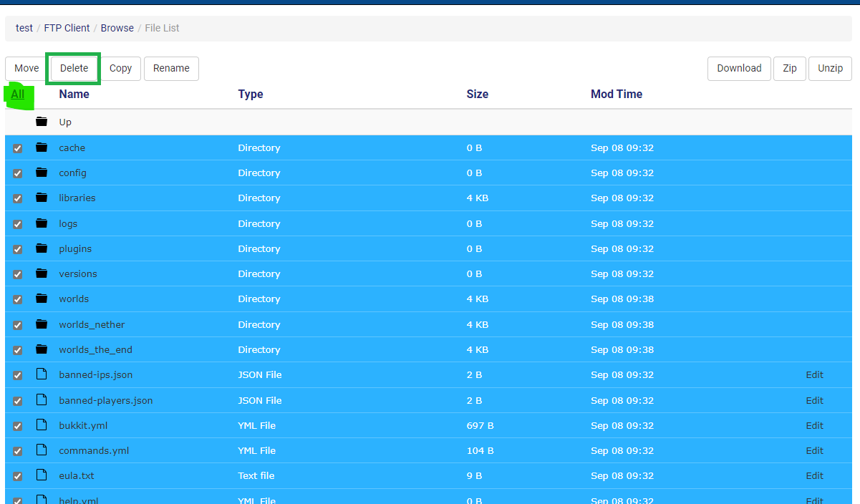The height and width of the screenshot is (504, 860).
Task: Click the config folder icon
Action: point(42,173)
